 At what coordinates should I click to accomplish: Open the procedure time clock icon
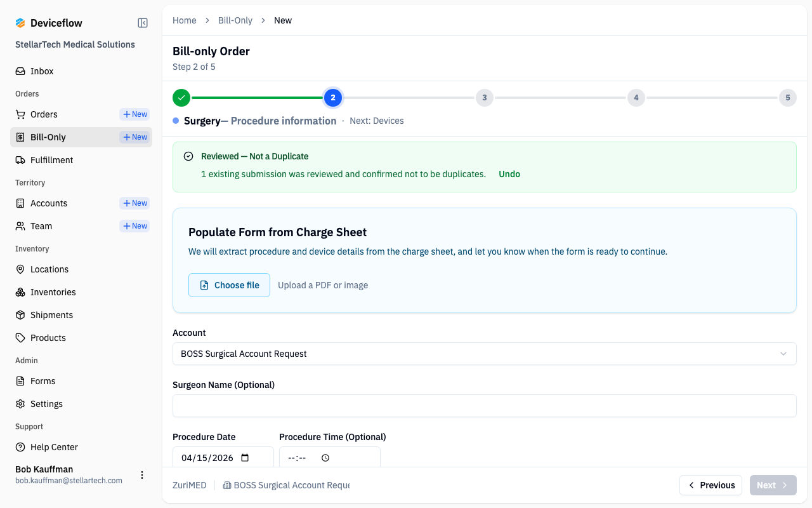[325, 458]
